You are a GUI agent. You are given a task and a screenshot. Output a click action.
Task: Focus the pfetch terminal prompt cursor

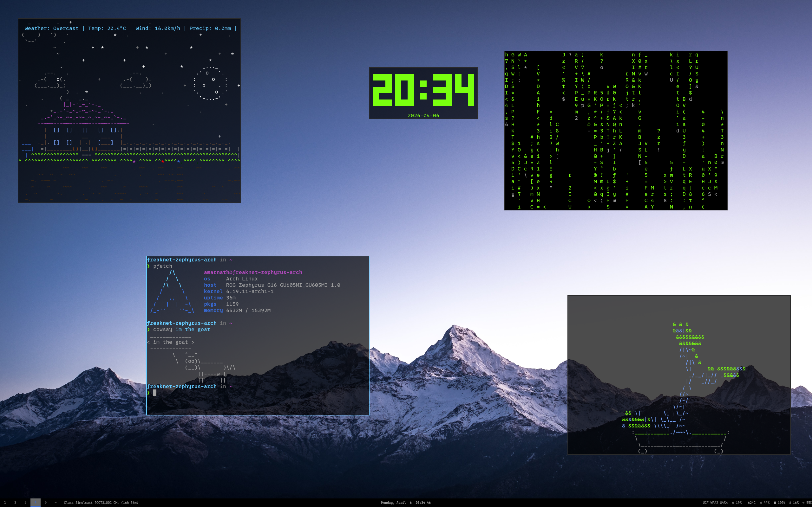(x=155, y=393)
